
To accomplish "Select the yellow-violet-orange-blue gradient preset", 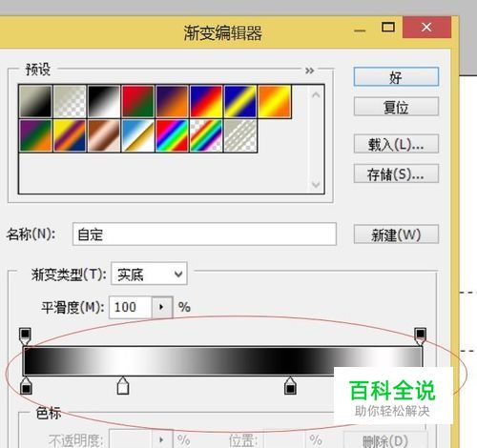I will 70,135.
